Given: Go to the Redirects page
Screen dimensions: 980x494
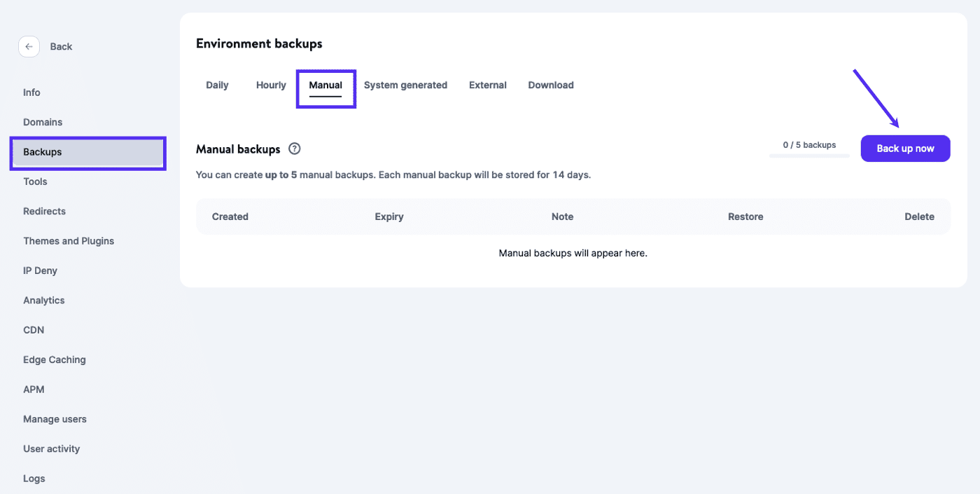Looking at the screenshot, I should pos(44,211).
